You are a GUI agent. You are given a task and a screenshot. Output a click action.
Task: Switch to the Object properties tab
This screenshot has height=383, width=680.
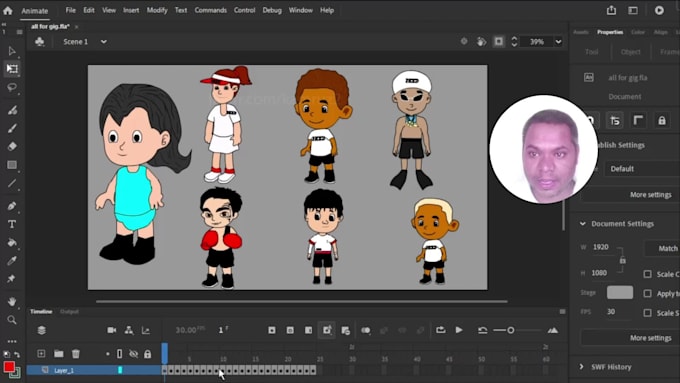pos(631,52)
